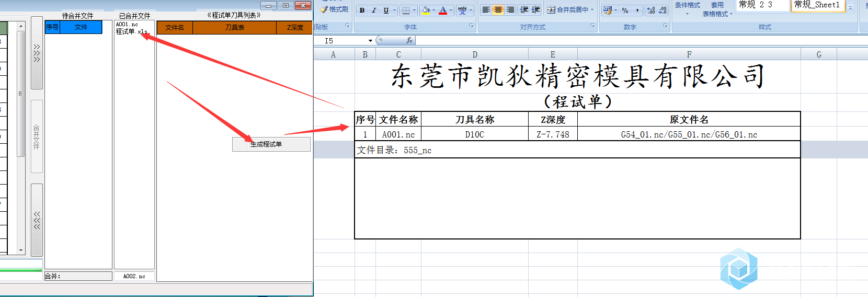Viewport: 868px width, 297px height.
Task: Click the cell containing A001.nc in the sheet
Action: click(x=398, y=134)
